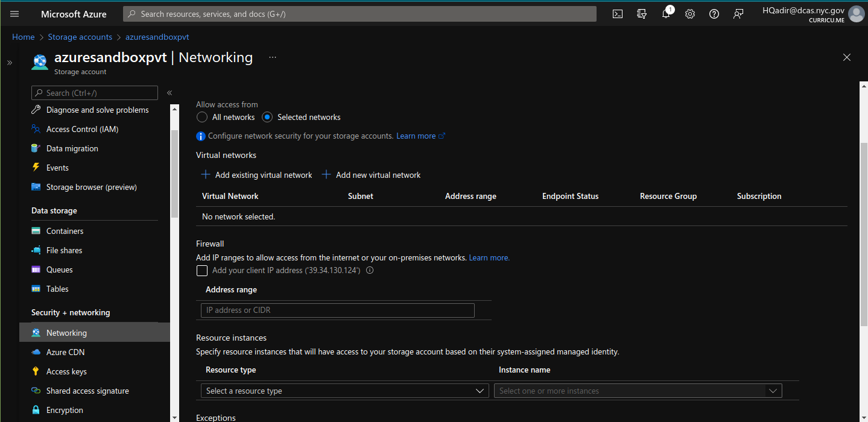Tick Add your client IP address checkbox

point(202,271)
